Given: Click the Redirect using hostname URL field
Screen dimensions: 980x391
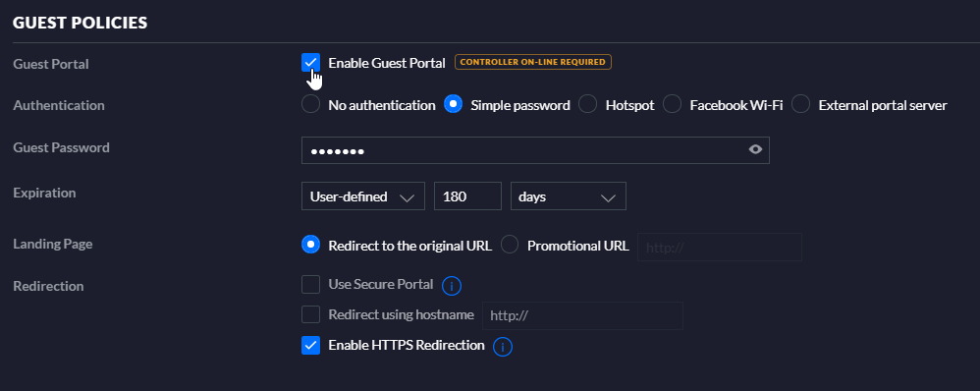Looking at the screenshot, I should point(582,316).
